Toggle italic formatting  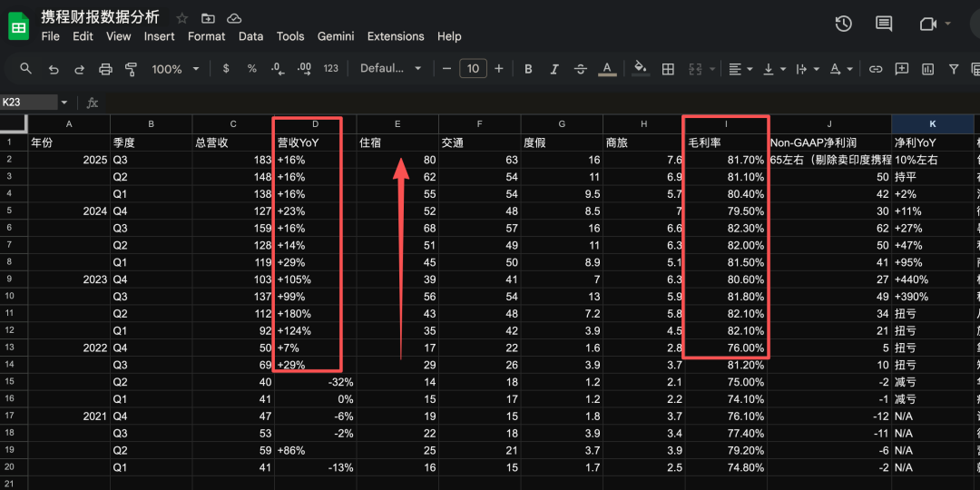pyautogui.click(x=554, y=69)
